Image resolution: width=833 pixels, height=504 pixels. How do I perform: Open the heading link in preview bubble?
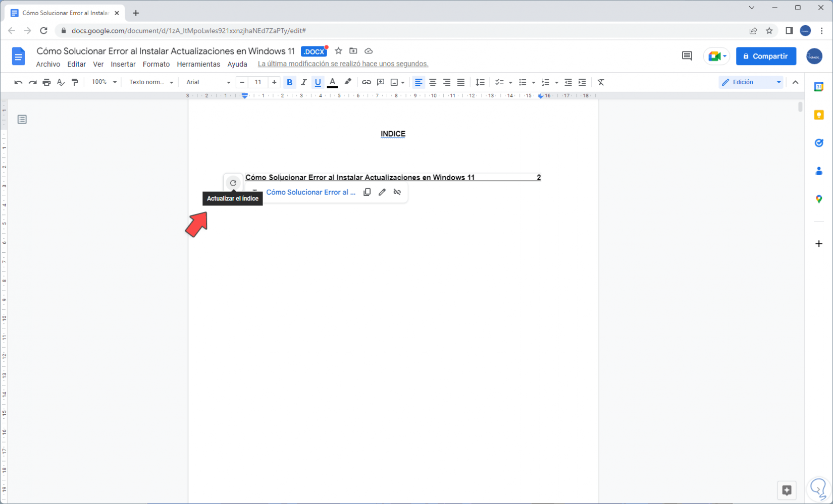pos(310,192)
